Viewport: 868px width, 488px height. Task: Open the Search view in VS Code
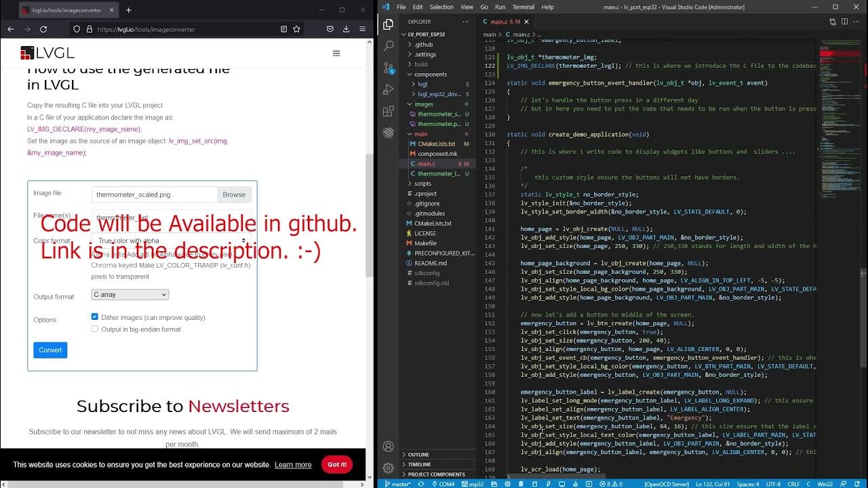click(x=388, y=46)
